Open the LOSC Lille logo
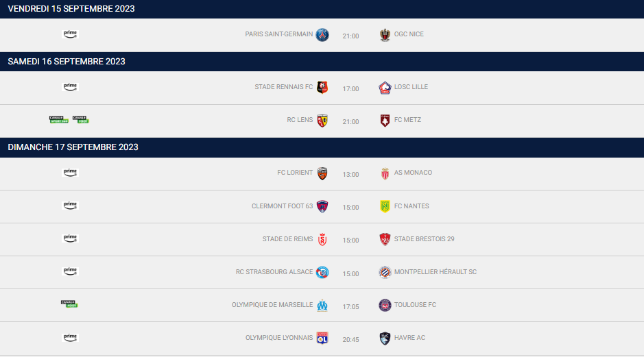The width and height of the screenshot is (644, 357). pos(385,88)
